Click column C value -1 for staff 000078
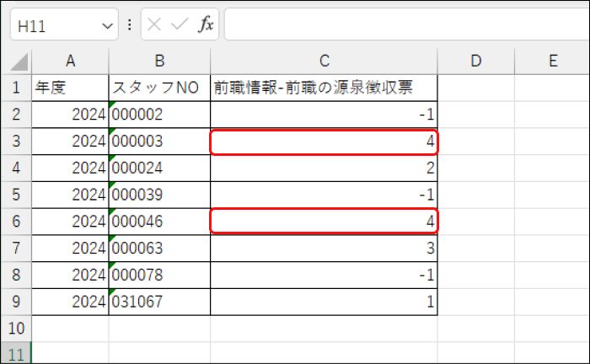The height and width of the screenshot is (364, 590). tap(324, 275)
